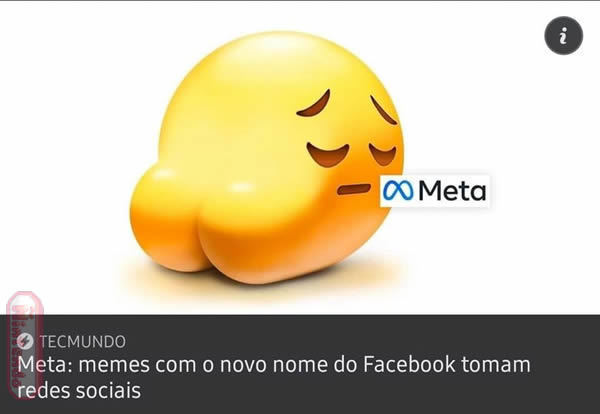Viewport: 600px width, 414px height.
Task: Click the emoji's right closed eye
Action: click(x=383, y=154)
